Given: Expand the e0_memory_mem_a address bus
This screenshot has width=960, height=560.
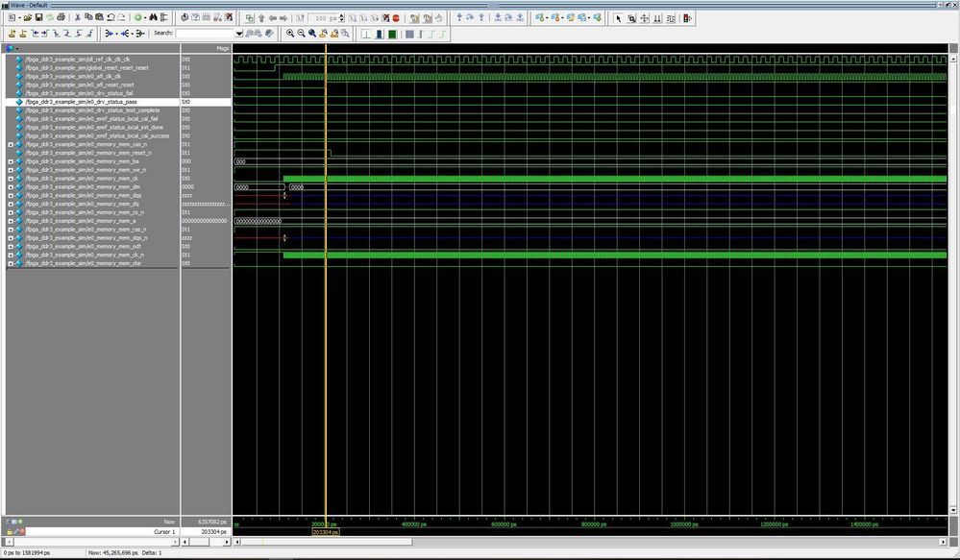Looking at the screenshot, I should tap(11, 221).
